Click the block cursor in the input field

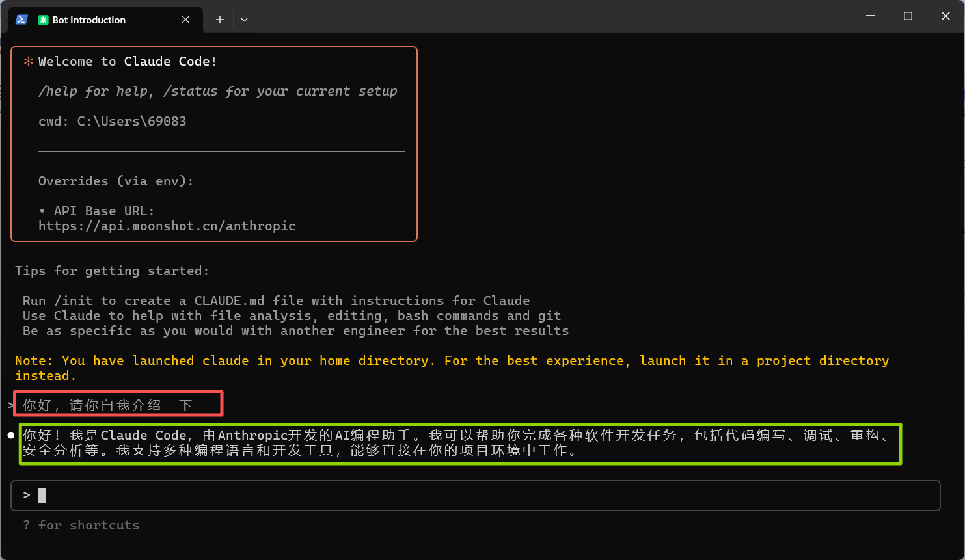[x=42, y=495]
